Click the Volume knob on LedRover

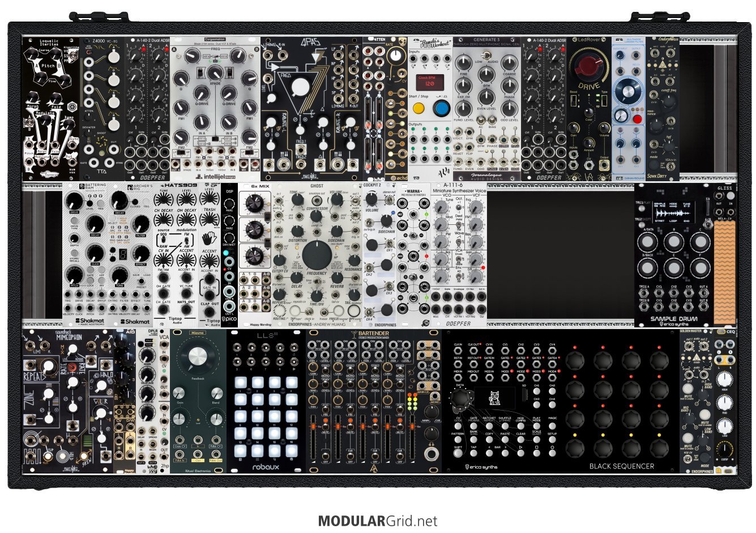pos(604,128)
